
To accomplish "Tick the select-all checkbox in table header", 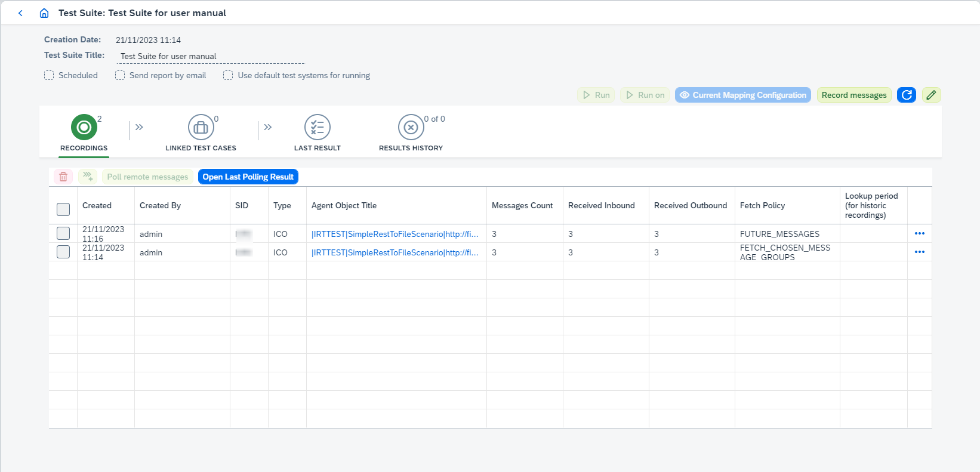I will [63, 209].
